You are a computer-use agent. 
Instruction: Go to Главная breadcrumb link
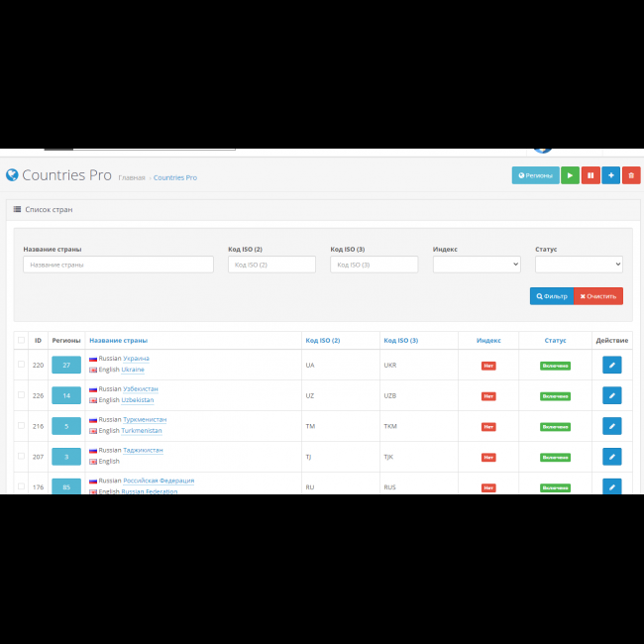(x=132, y=177)
